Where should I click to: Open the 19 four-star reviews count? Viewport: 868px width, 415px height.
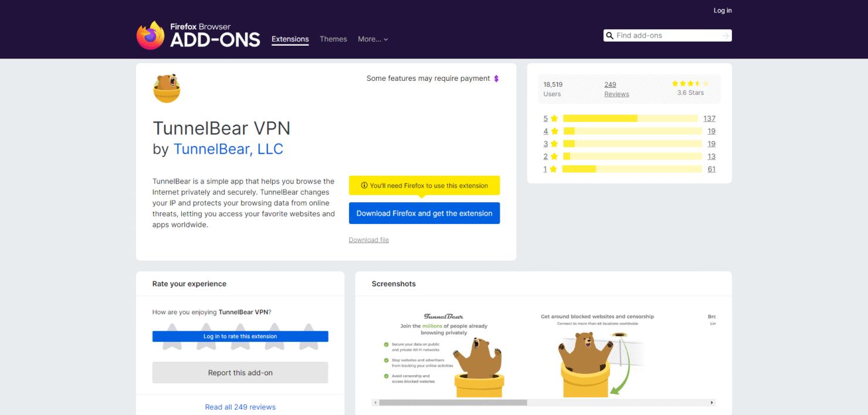(x=711, y=131)
